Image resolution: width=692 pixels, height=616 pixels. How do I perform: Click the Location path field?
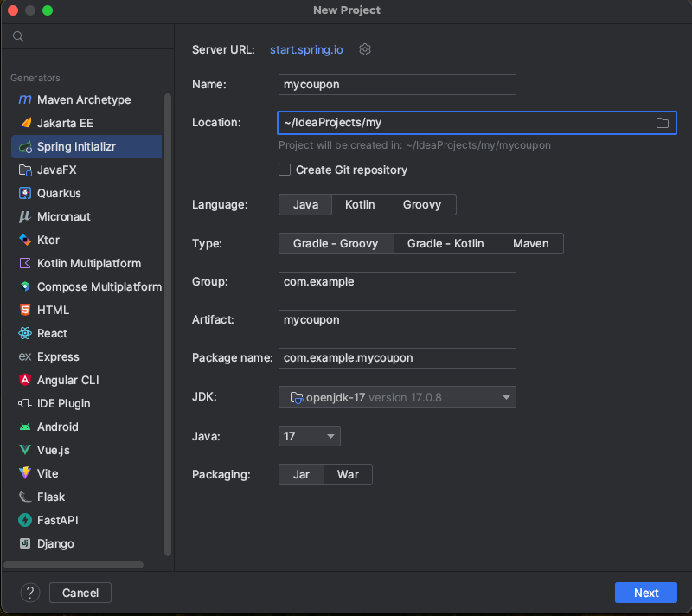click(477, 123)
